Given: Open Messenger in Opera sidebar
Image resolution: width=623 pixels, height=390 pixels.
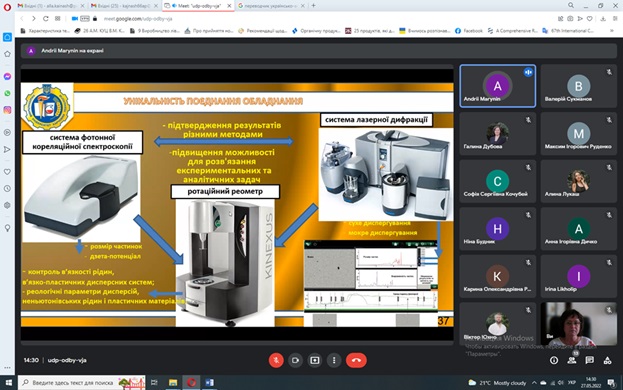Looking at the screenshot, I should [x=7, y=76].
